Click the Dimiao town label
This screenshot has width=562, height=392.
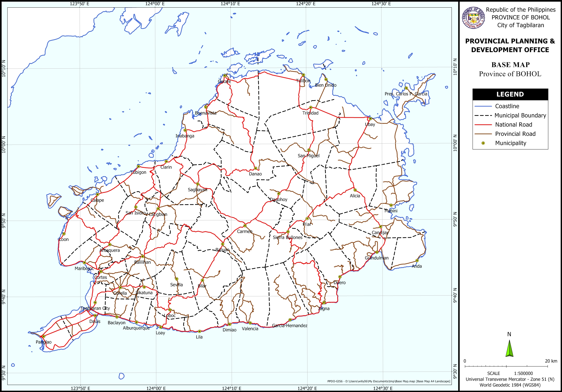230,330
